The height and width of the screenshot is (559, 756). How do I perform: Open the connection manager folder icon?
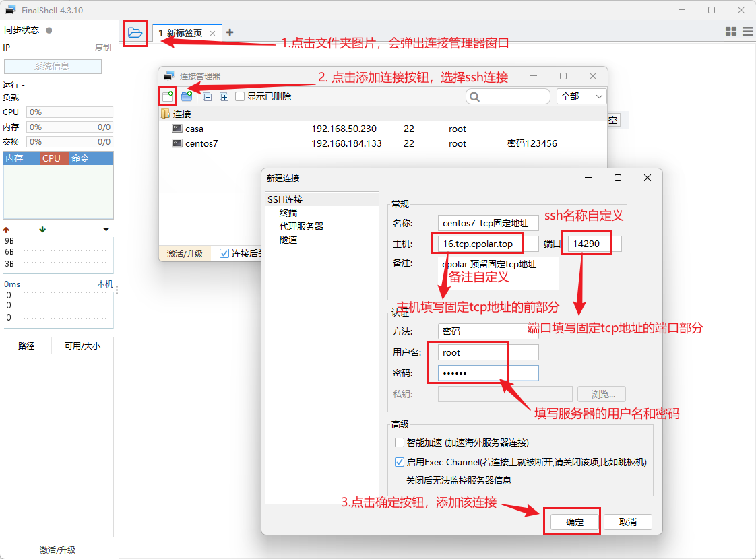tap(135, 33)
